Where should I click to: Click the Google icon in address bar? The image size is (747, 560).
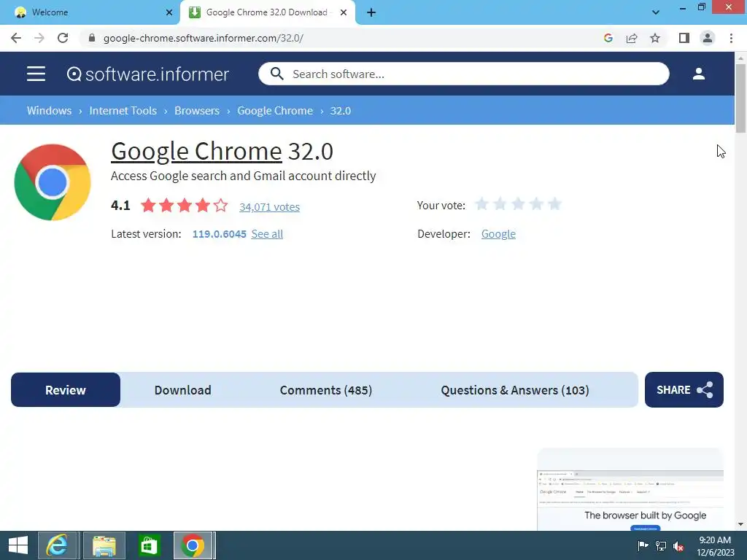pyautogui.click(x=608, y=38)
